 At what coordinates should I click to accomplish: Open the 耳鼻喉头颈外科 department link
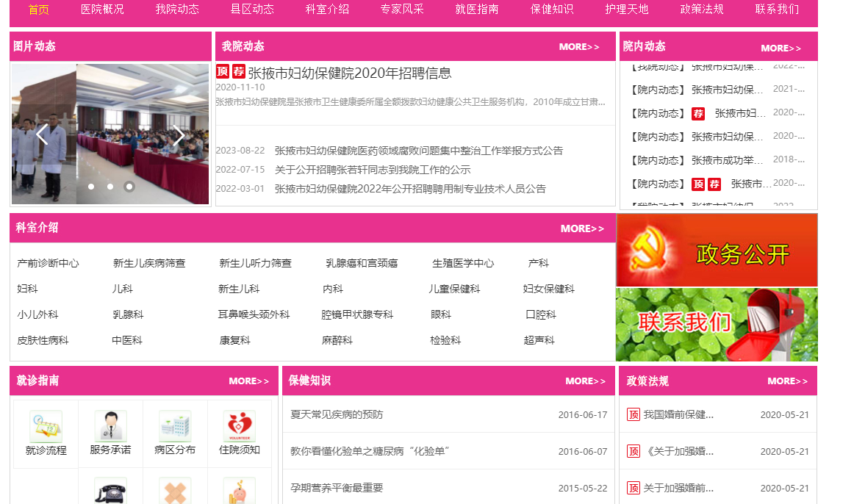tap(254, 314)
